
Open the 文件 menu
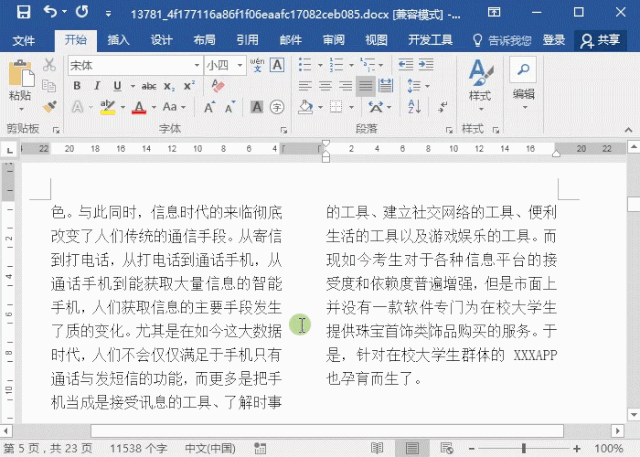coord(23,40)
